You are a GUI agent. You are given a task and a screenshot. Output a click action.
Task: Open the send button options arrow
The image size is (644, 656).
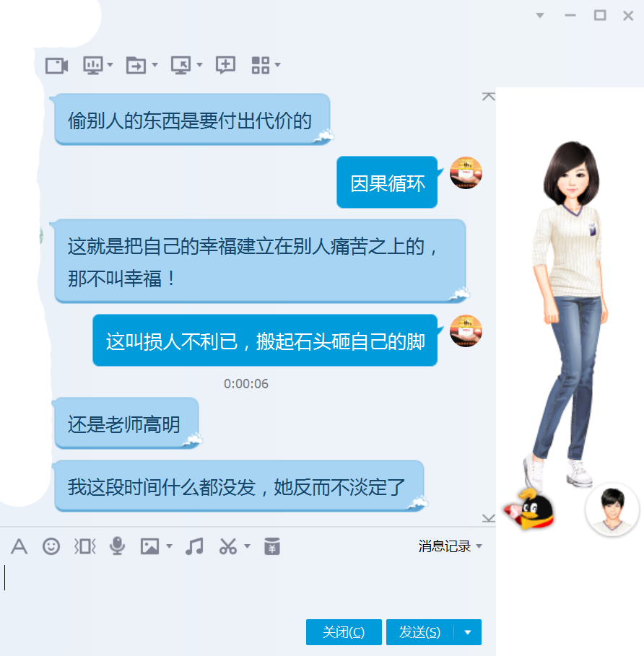(468, 632)
